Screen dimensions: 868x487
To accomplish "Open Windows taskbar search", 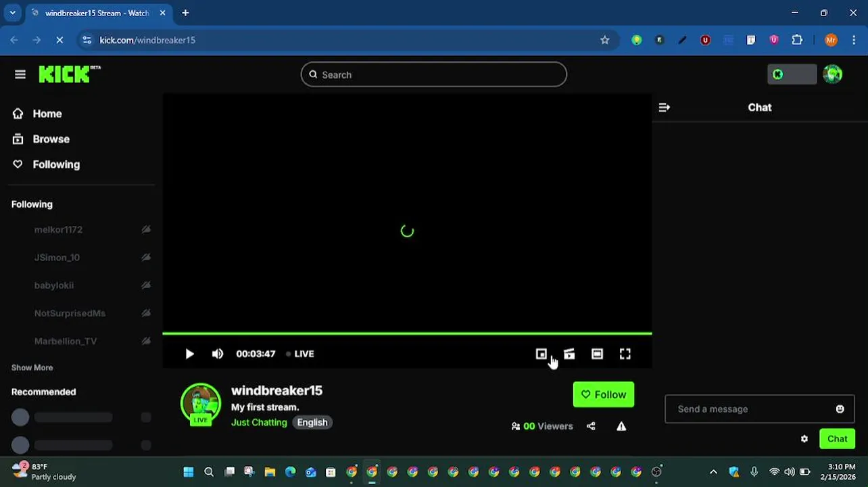I will (209, 472).
